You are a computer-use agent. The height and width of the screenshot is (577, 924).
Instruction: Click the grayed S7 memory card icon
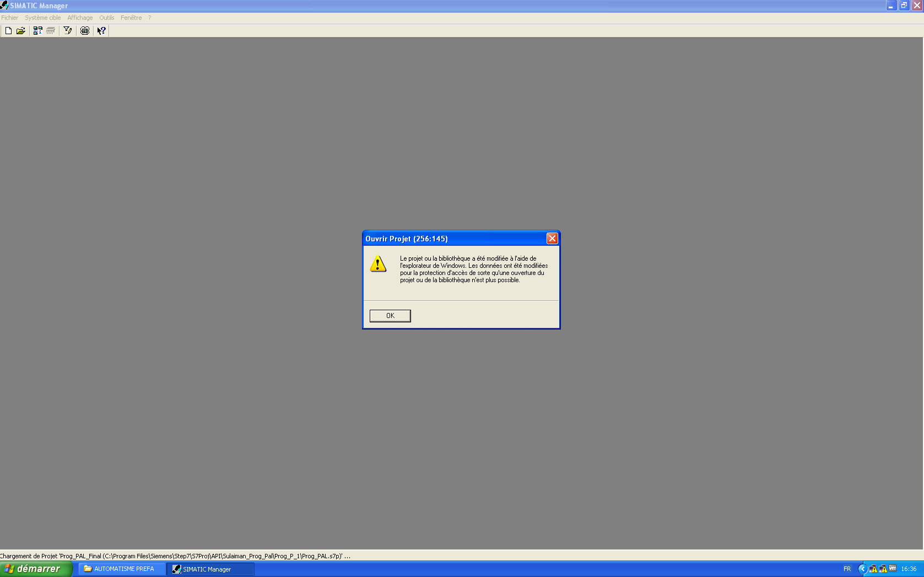pos(51,31)
